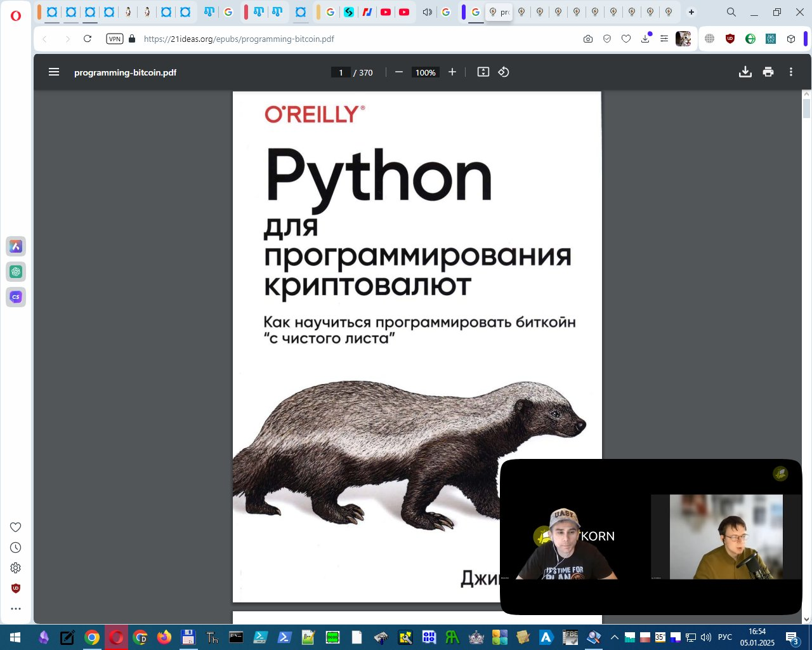Click the address bar URL
This screenshot has height=650, width=812.
(239, 39)
